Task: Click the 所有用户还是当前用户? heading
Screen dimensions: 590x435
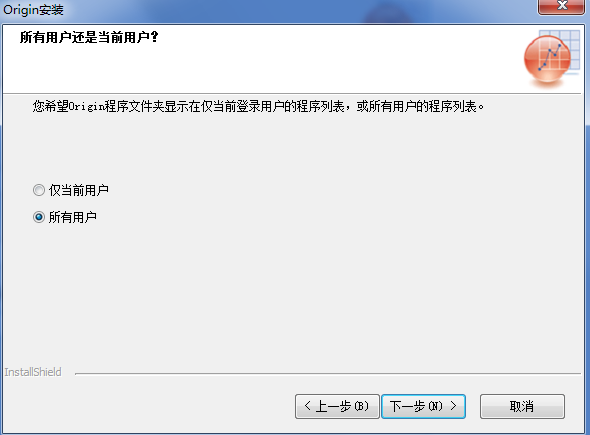Action: pos(89,37)
